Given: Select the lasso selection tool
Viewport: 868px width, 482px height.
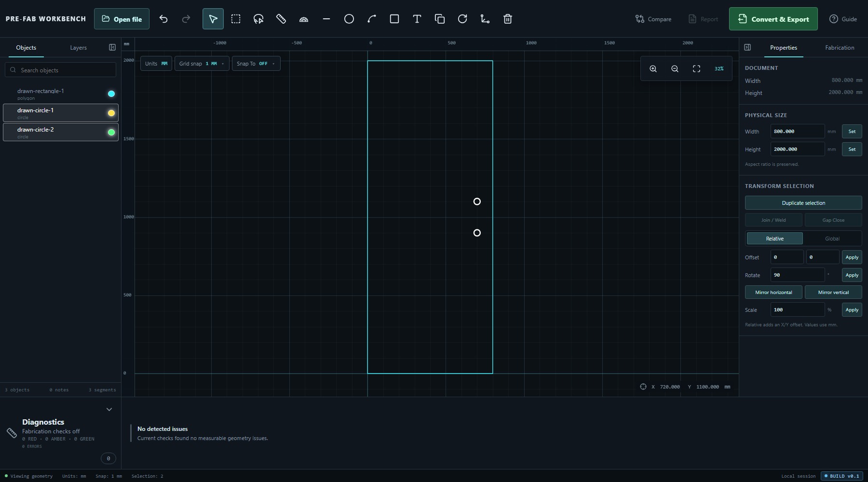Looking at the screenshot, I should (258, 19).
